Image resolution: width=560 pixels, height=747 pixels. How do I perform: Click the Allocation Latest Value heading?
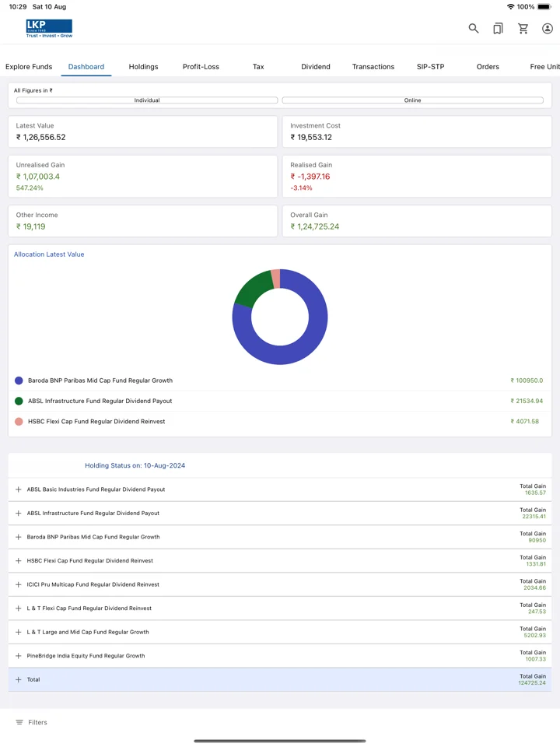click(x=49, y=254)
